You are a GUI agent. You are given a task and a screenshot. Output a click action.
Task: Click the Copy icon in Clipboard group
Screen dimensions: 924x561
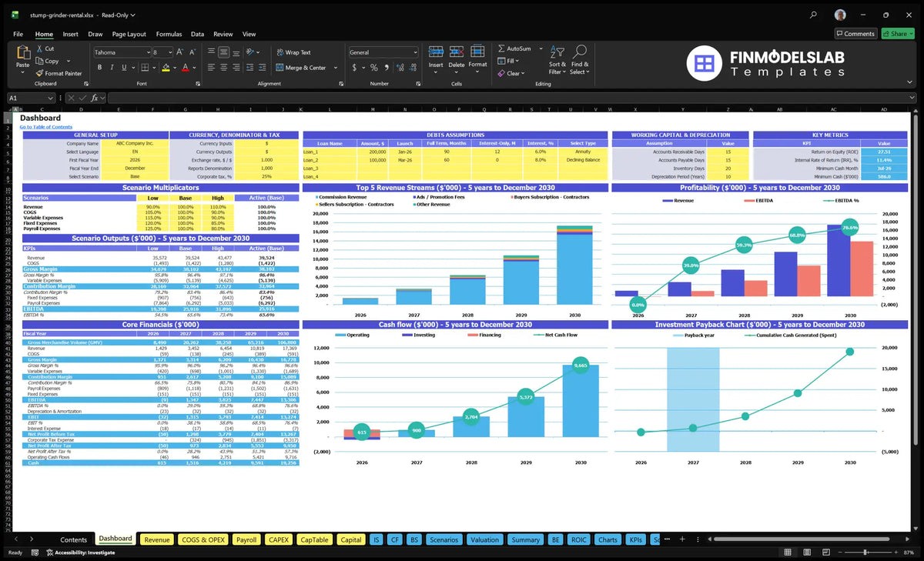(39, 61)
